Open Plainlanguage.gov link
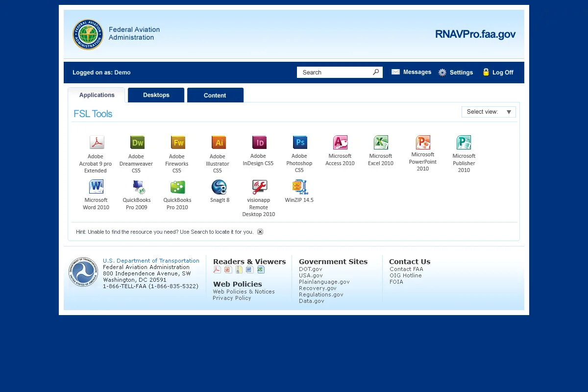The image size is (588, 392). [x=324, y=282]
